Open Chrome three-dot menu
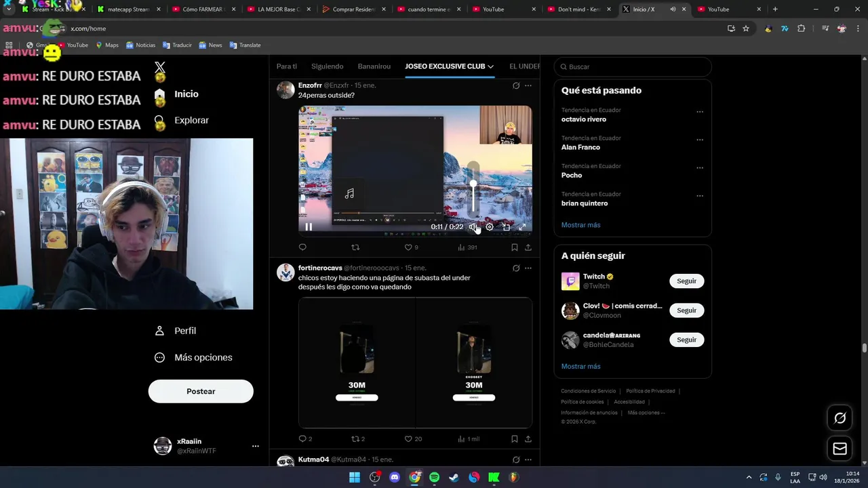This screenshot has height=488, width=868. (859, 28)
